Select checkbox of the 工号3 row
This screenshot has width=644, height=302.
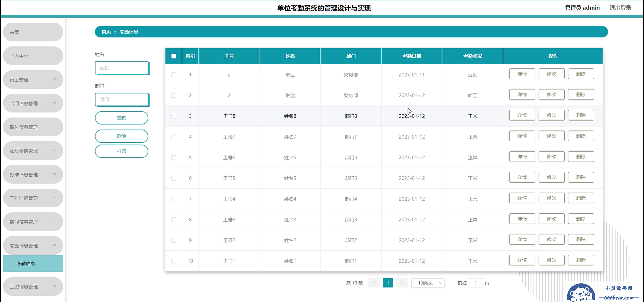(x=174, y=220)
